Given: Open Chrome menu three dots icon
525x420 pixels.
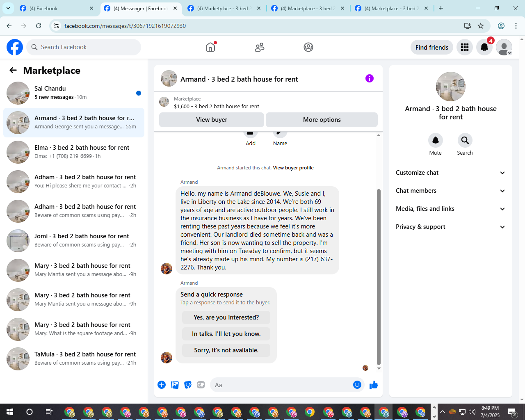Looking at the screenshot, I should tap(516, 26).
